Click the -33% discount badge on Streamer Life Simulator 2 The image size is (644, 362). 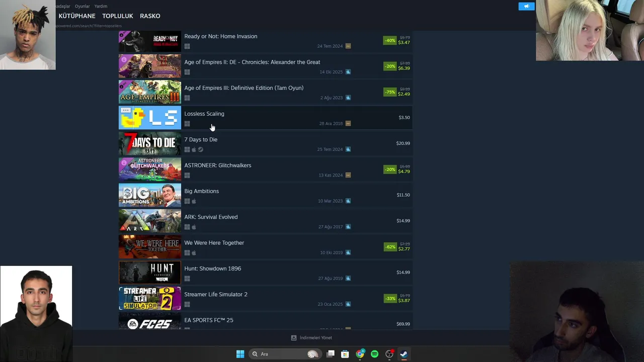coord(390,298)
